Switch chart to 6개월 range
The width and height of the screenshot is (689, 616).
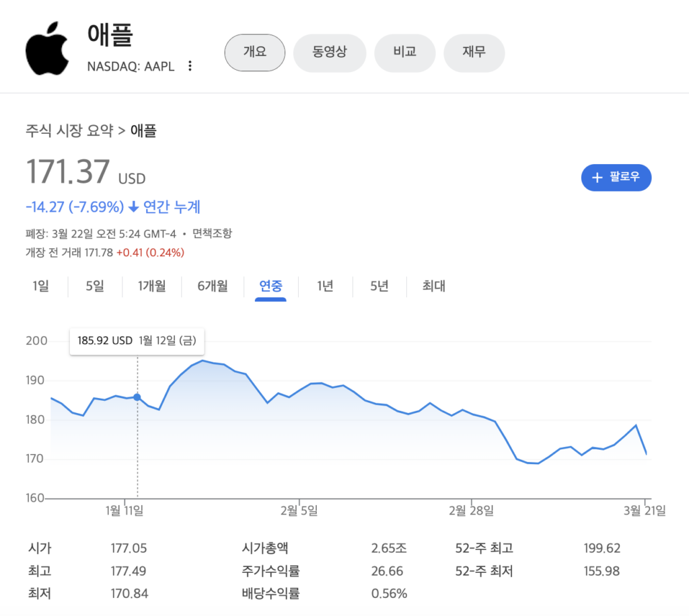(x=213, y=286)
